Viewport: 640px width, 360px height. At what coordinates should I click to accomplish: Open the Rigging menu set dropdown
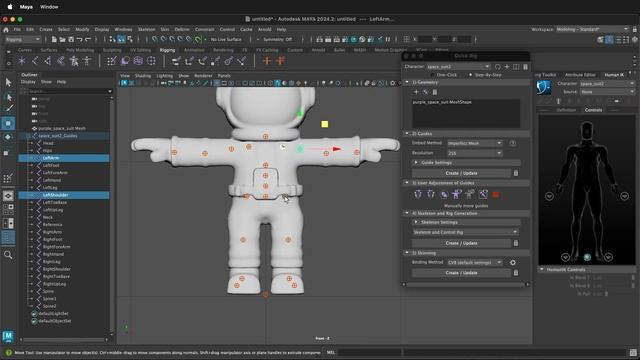click(x=23, y=40)
